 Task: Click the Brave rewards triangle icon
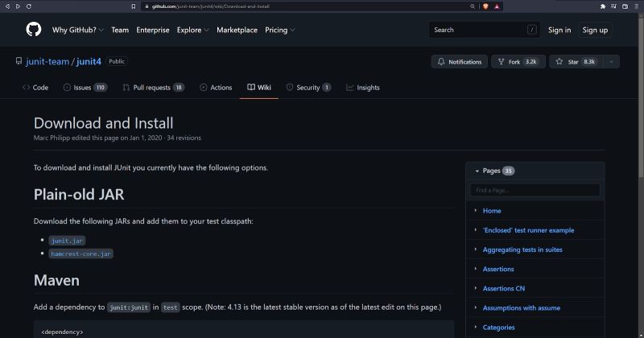497,6
